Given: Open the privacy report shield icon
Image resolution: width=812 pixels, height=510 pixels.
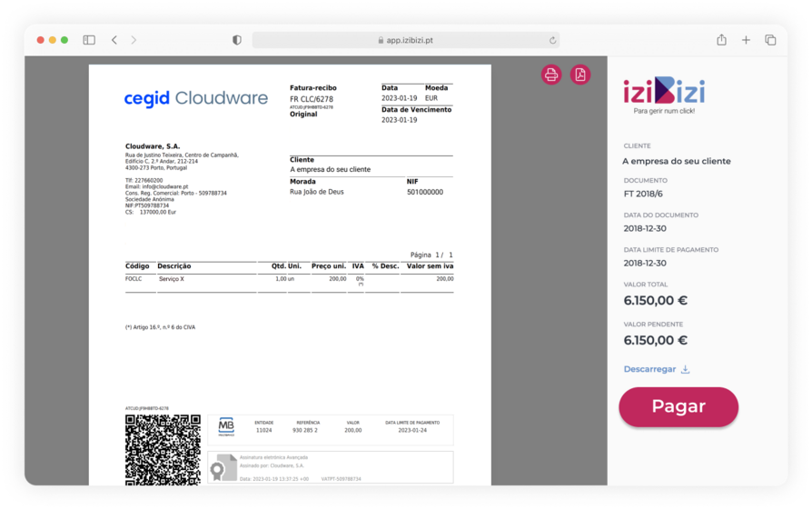Looking at the screenshot, I should click(x=237, y=40).
